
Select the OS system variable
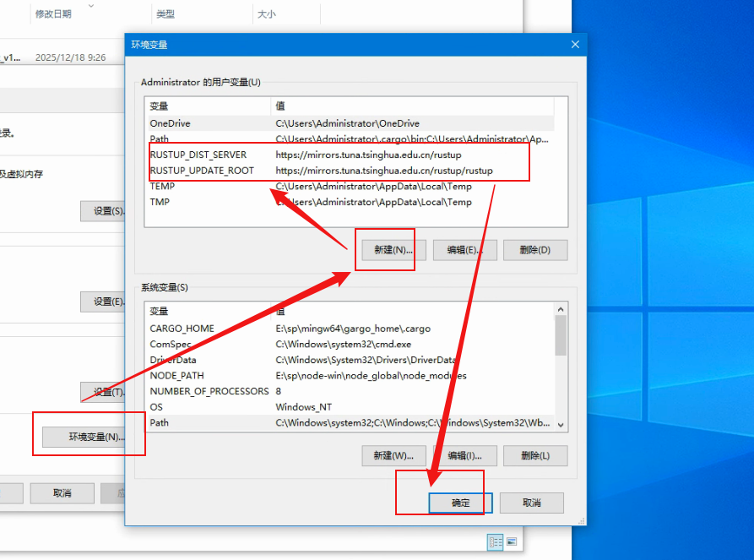(x=350, y=407)
